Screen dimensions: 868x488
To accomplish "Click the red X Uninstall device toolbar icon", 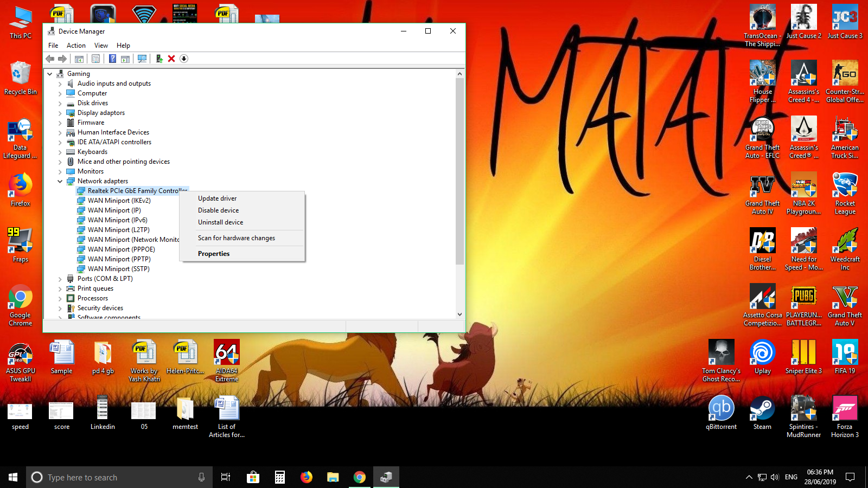I will tap(171, 59).
